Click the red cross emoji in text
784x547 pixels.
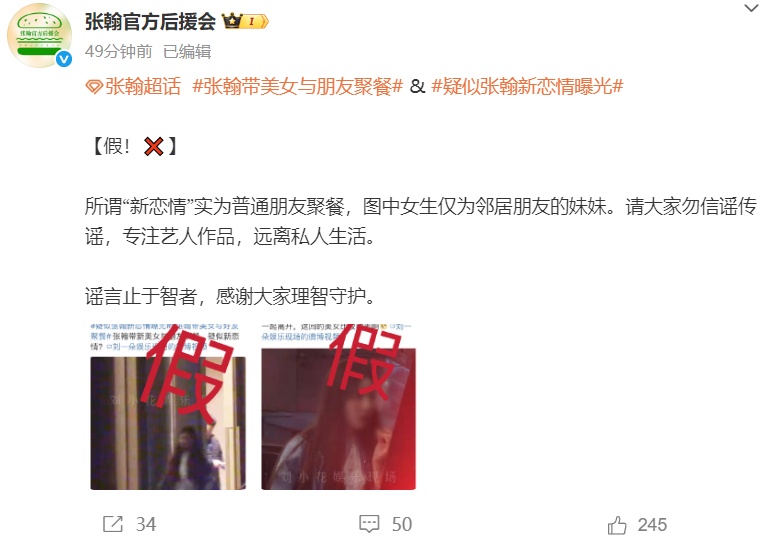154,146
